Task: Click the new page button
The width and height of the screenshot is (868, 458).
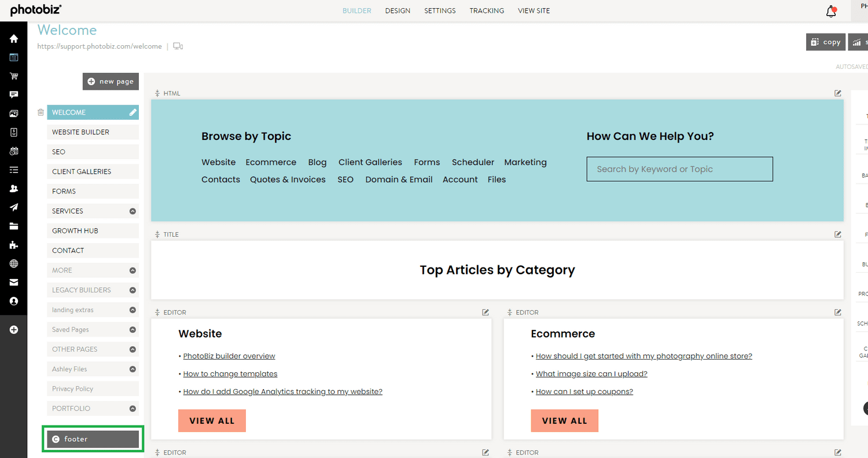Action: [x=111, y=82]
